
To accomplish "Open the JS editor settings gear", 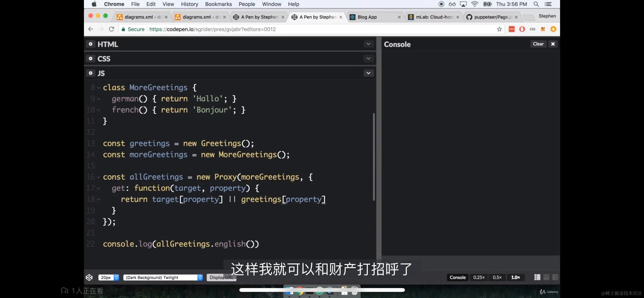I will (91, 73).
